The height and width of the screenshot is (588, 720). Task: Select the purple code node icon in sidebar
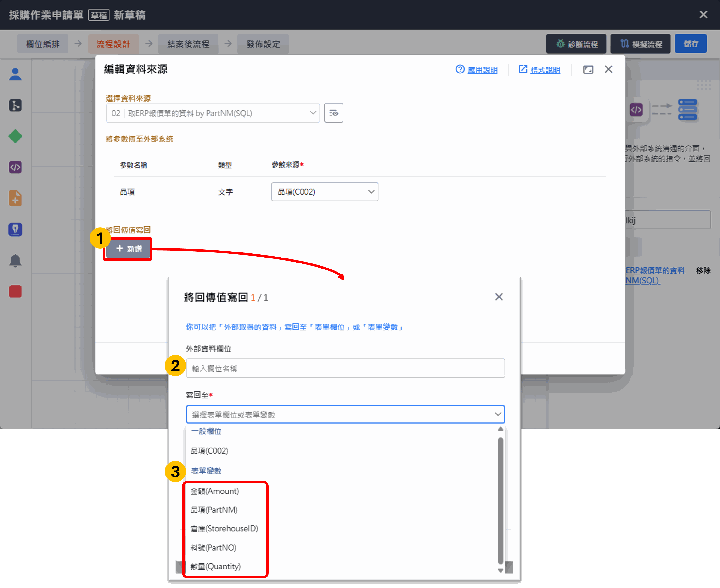coord(15,167)
